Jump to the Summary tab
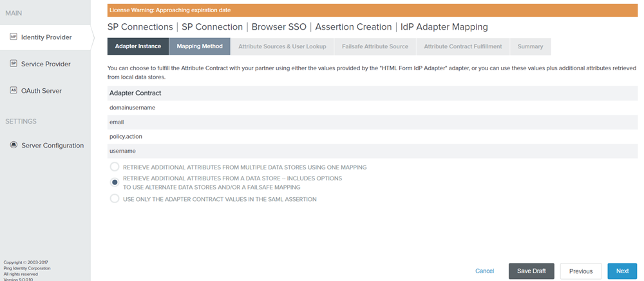644x281 pixels. coord(530,46)
